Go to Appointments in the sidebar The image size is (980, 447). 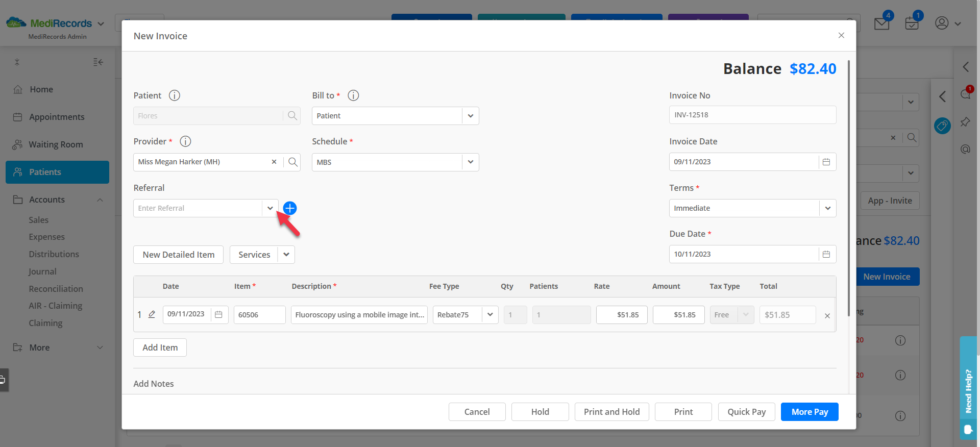tap(57, 117)
